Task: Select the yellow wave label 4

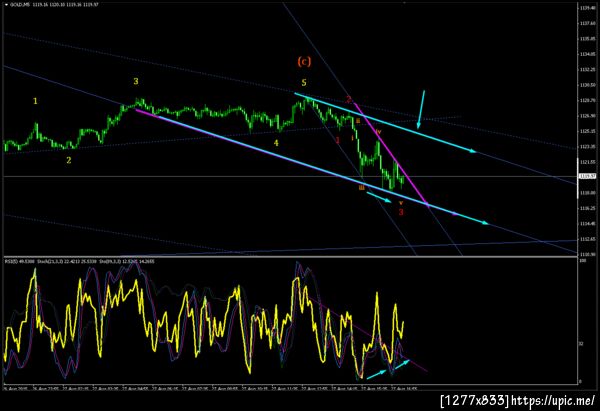Action: pos(276,143)
